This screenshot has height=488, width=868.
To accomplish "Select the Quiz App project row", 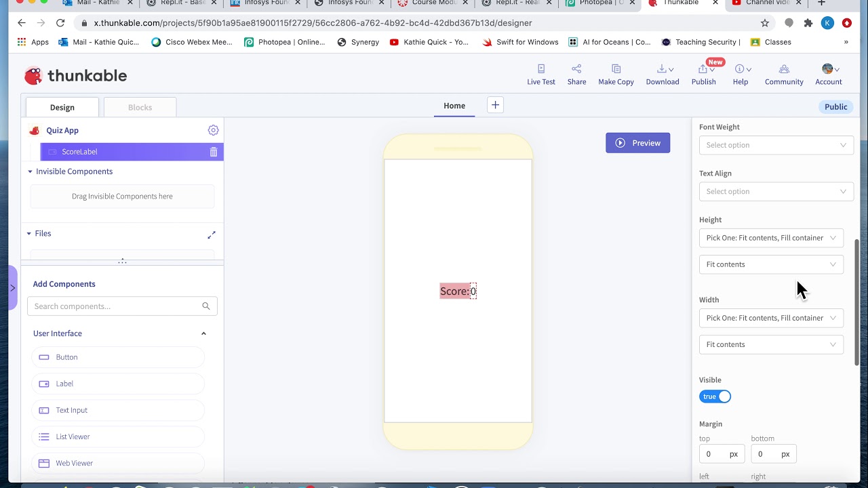I will [x=122, y=130].
